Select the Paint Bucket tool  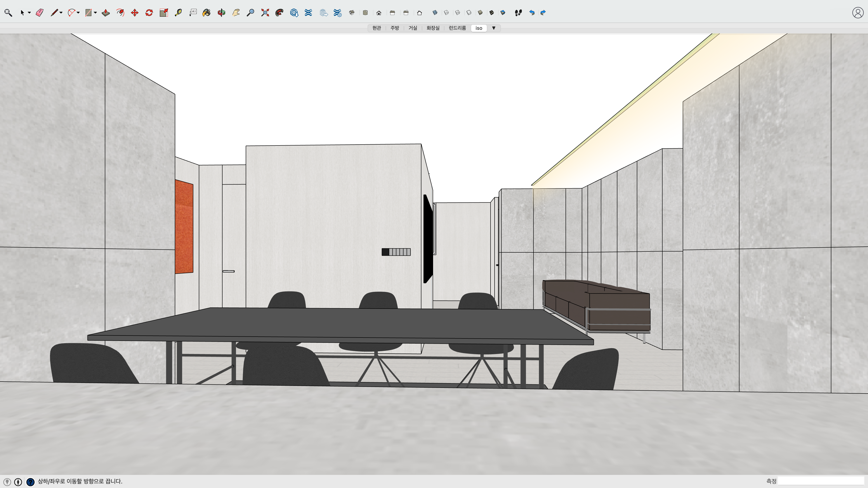(x=207, y=13)
